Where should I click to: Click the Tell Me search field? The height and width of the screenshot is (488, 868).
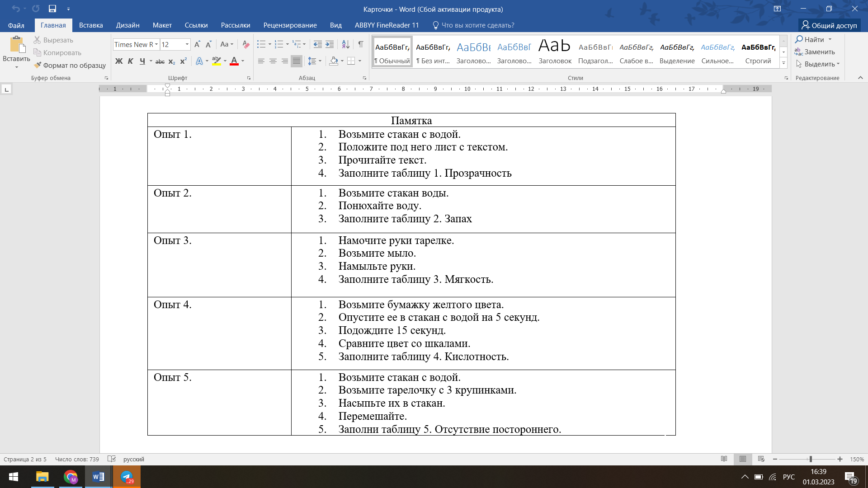[473, 25]
